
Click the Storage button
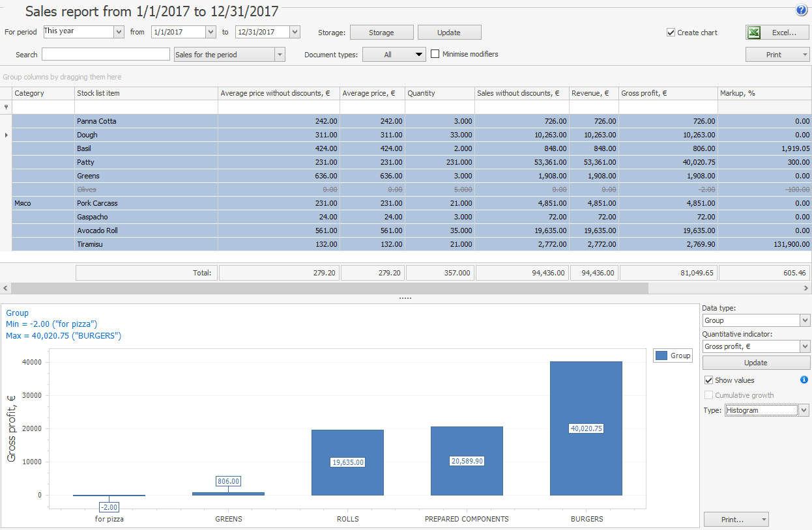(381, 33)
